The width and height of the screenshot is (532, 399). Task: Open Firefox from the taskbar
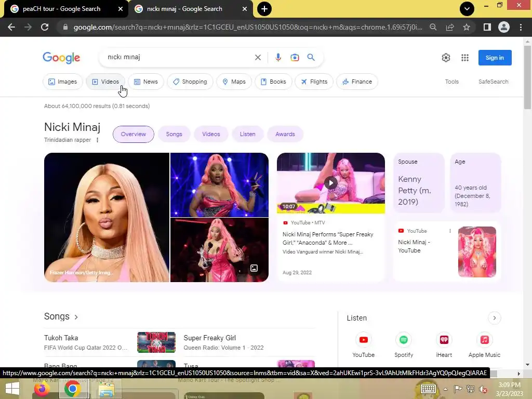click(x=42, y=389)
